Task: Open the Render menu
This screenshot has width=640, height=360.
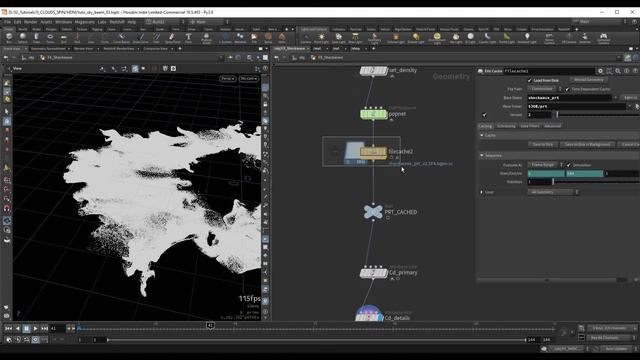Action: (31, 22)
